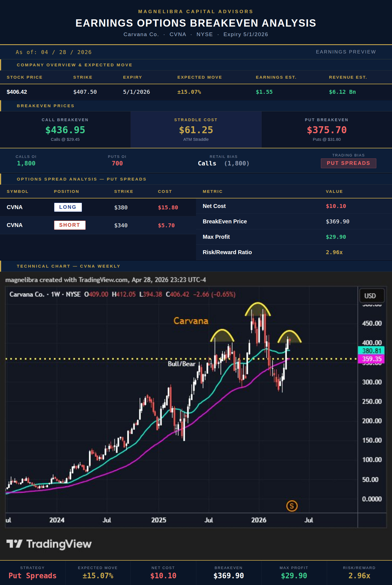Click the Calls @ $29.45 note
Viewport: 392px width, 585px height.
click(x=65, y=139)
